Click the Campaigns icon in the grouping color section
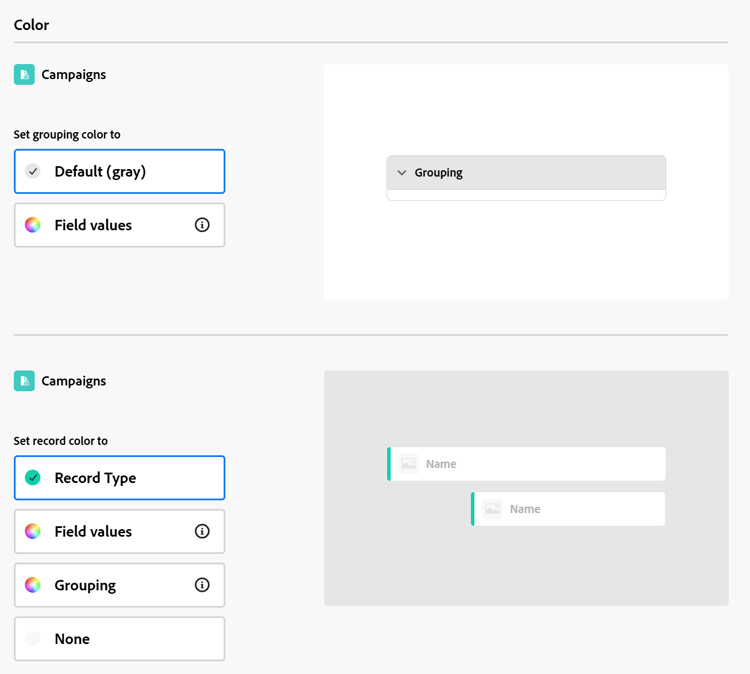 coord(24,74)
